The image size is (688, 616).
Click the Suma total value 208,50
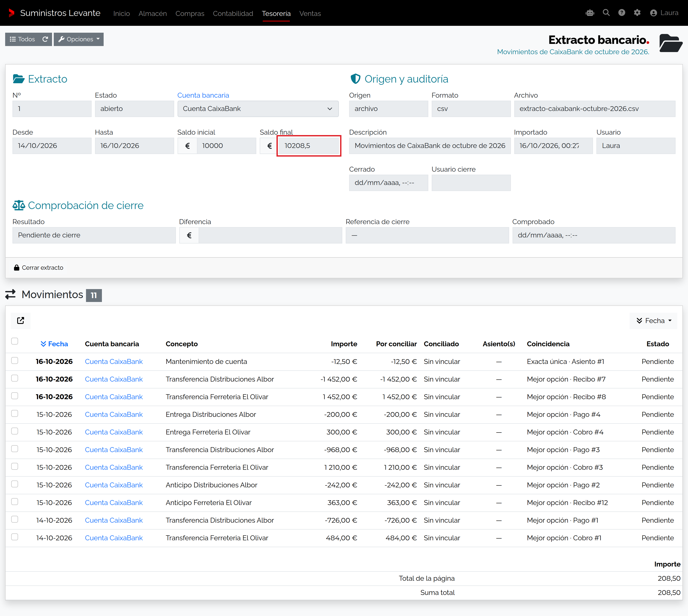point(669,593)
